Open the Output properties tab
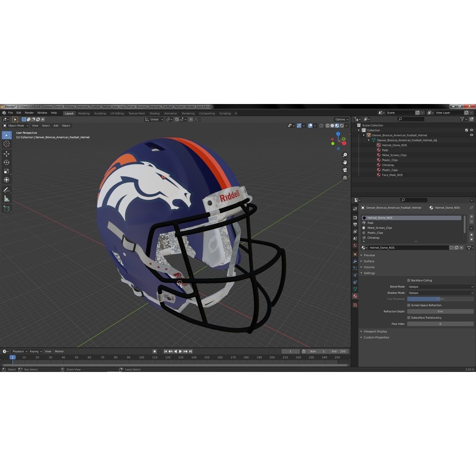The height and width of the screenshot is (476, 476). 355,225
